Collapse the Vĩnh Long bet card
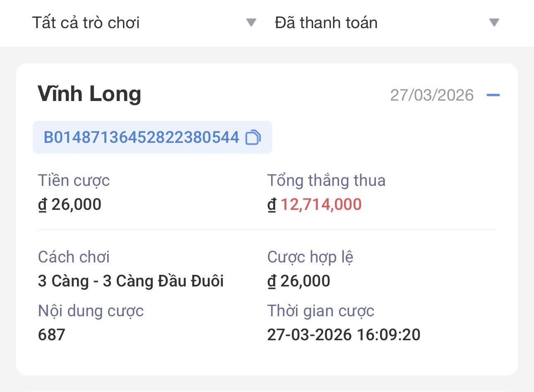The width and height of the screenshot is (534, 392). pyautogui.click(x=493, y=95)
